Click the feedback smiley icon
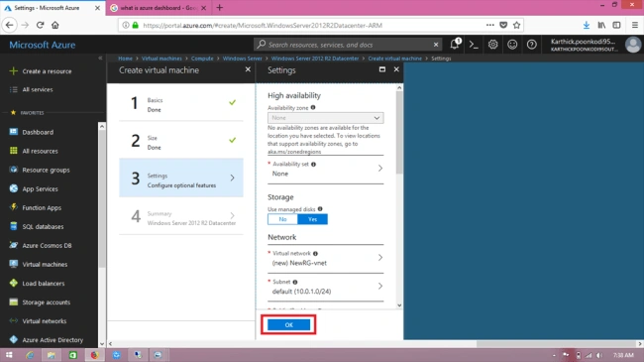The height and width of the screenshot is (362, 644). pyautogui.click(x=512, y=45)
